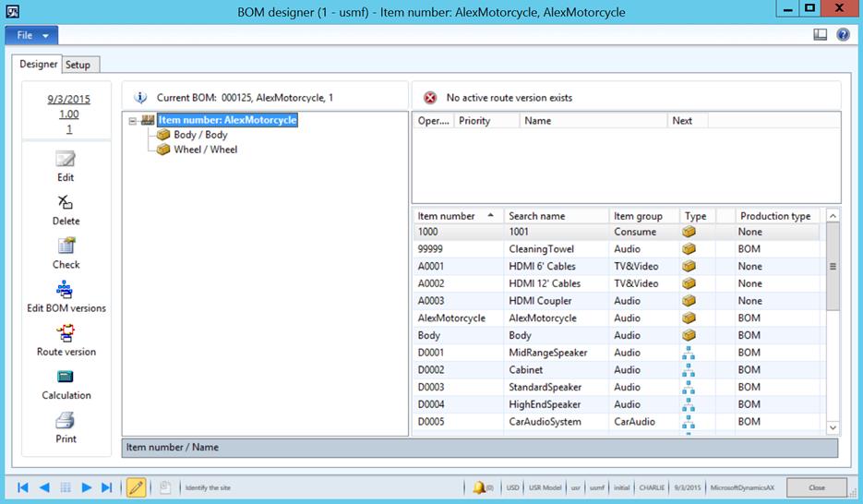
Task: Click the item list scroll up arrow
Action: pyautogui.click(x=833, y=216)
